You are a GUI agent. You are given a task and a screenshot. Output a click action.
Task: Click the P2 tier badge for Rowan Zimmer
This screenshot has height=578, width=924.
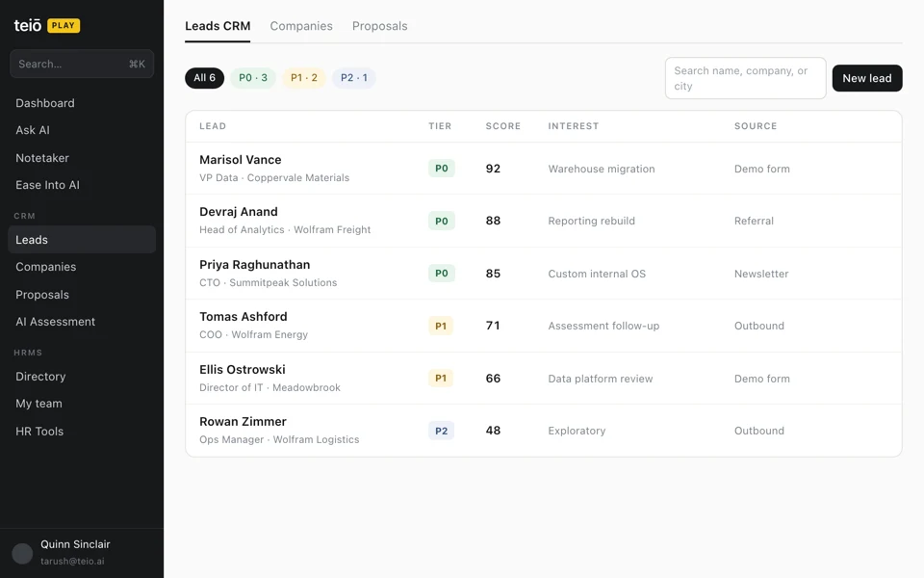442,431
